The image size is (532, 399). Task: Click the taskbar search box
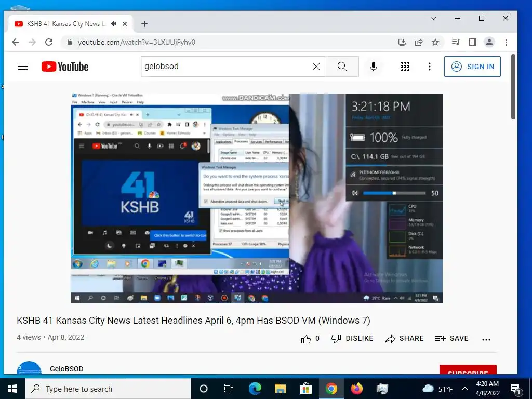tap(108, 389)
